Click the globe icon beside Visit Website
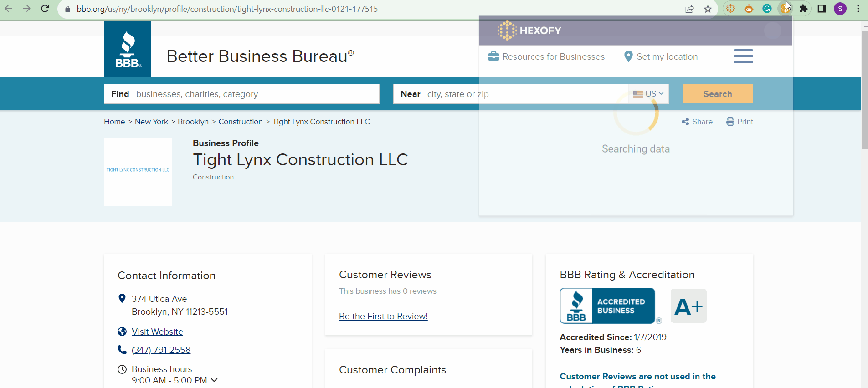Screen dimensions: 868x388 [122, 332]
